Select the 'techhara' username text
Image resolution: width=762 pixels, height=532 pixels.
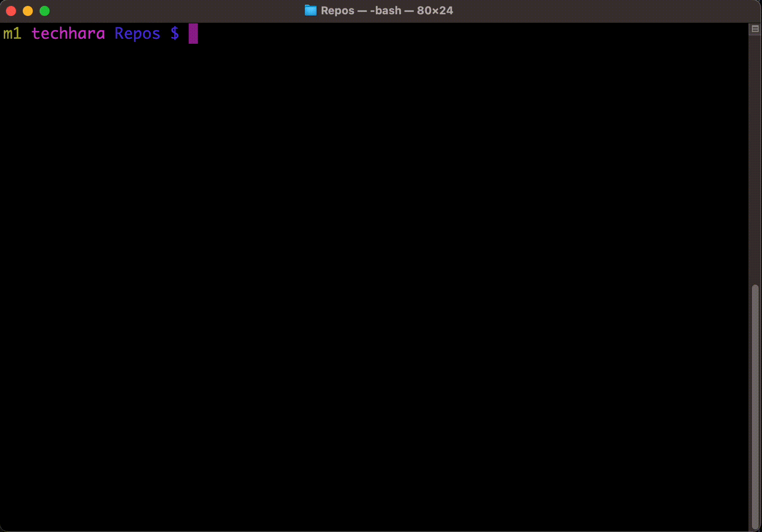click(69, 33)
